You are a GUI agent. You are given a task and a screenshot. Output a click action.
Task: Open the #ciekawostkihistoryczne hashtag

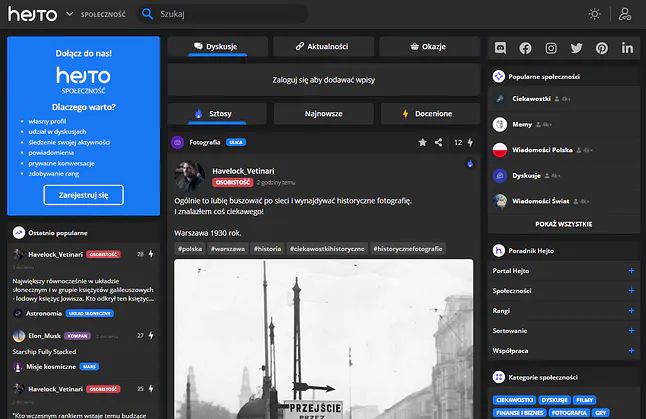click(327, 249)
